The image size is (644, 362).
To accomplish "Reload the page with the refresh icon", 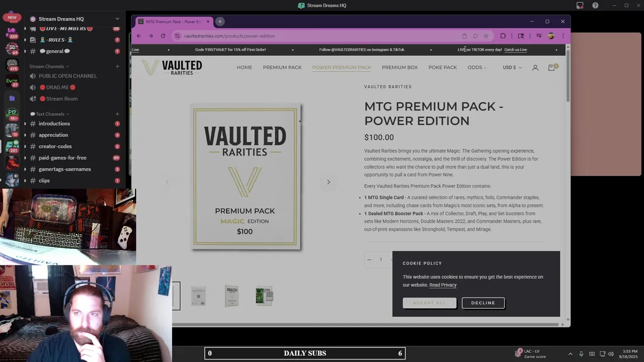I will [x=163, y=36].
